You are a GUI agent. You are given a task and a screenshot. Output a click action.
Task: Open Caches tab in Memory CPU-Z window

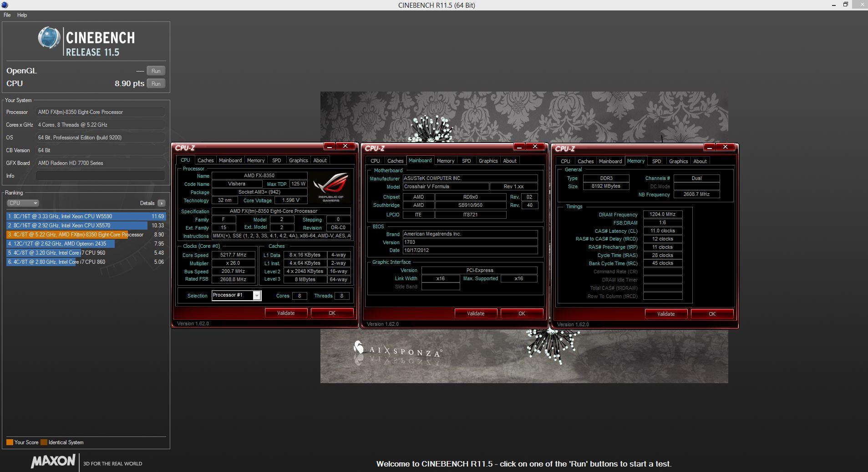click(585, 161)
